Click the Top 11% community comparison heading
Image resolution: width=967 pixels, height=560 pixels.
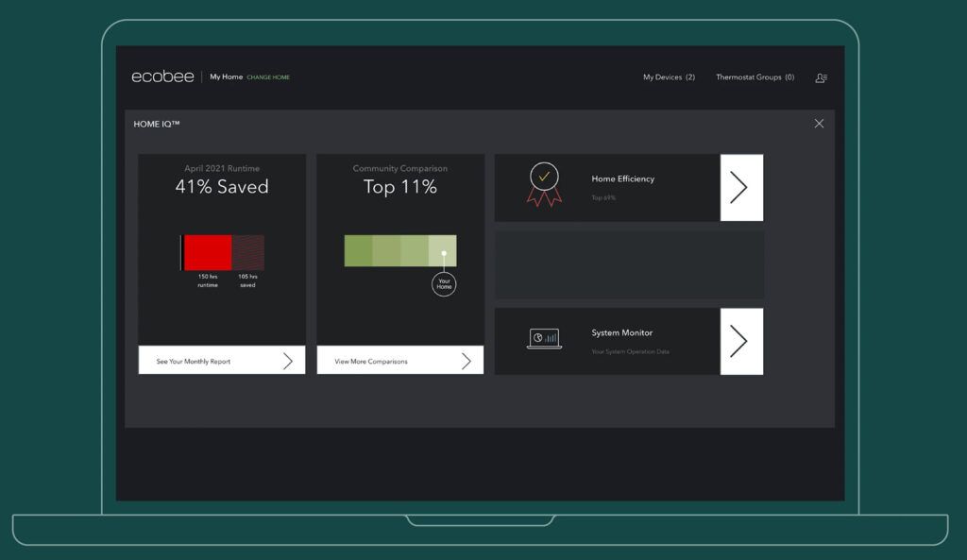pyautogui.click(x=400, y=187)
